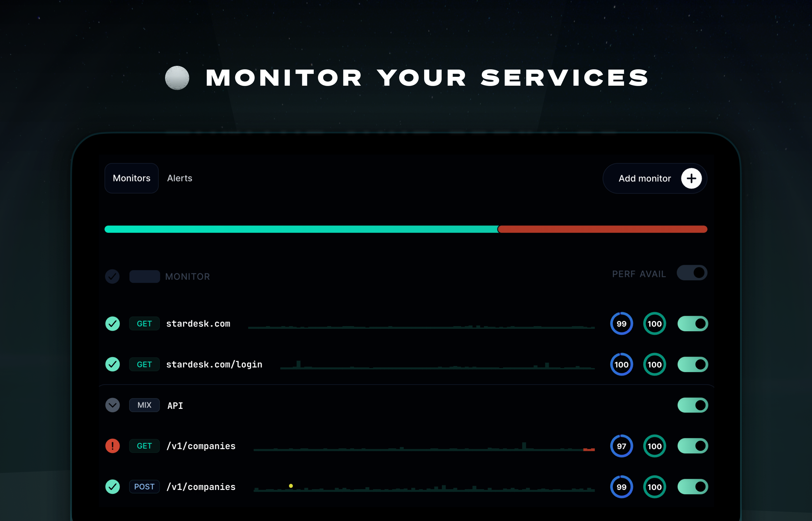Click the moon logo beside the Monitor Your Services title
Screen dimensions: 812x521
(177, 78)
